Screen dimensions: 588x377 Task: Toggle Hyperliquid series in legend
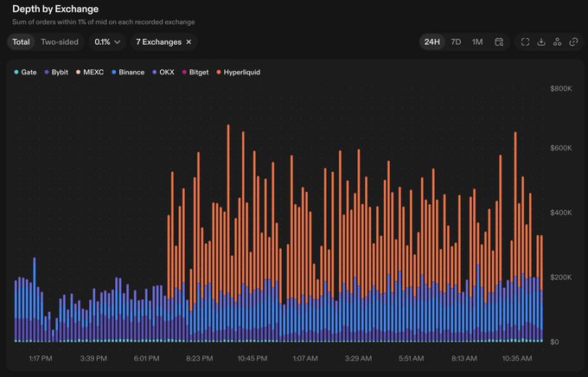(x=238, y=72)
